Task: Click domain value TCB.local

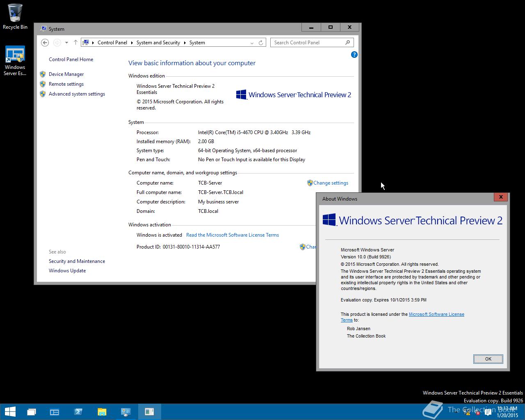Action: click(x=208, y=211)
